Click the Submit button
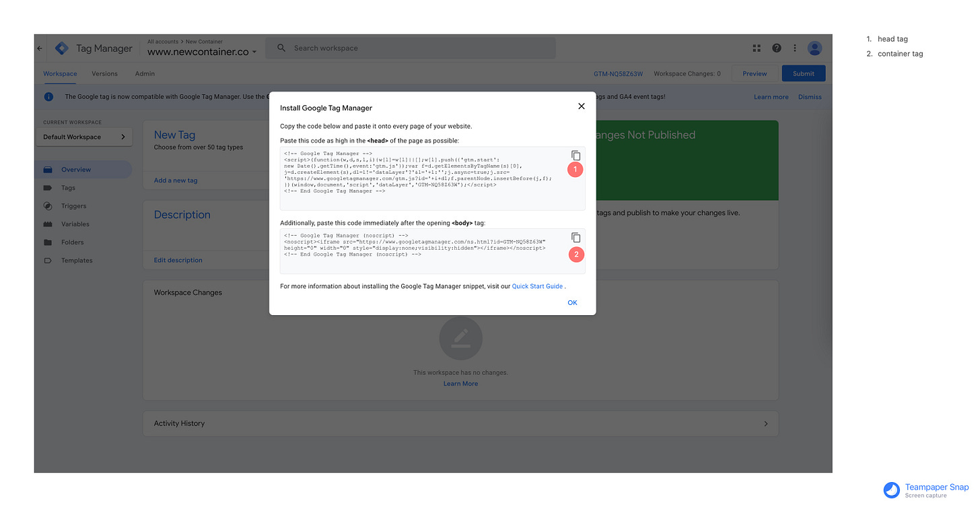Screen dimensions: 980x507 (804, 74)
